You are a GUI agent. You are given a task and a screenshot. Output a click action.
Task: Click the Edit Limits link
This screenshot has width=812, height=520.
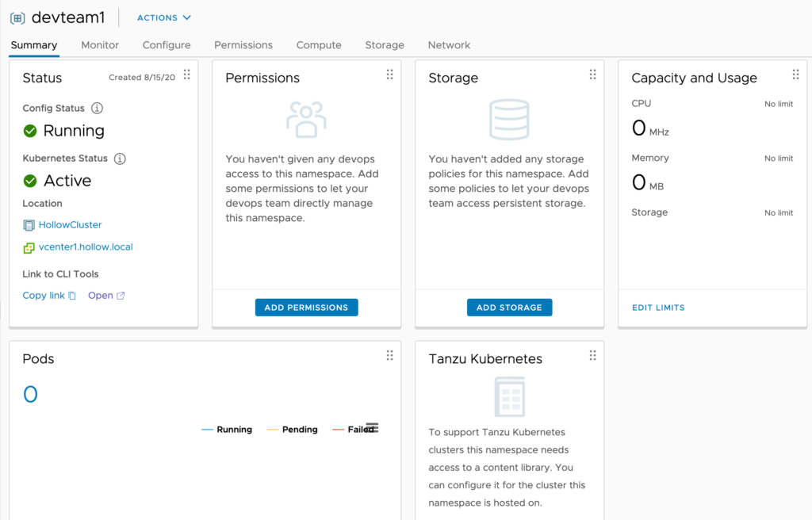[x=658, y=308]
